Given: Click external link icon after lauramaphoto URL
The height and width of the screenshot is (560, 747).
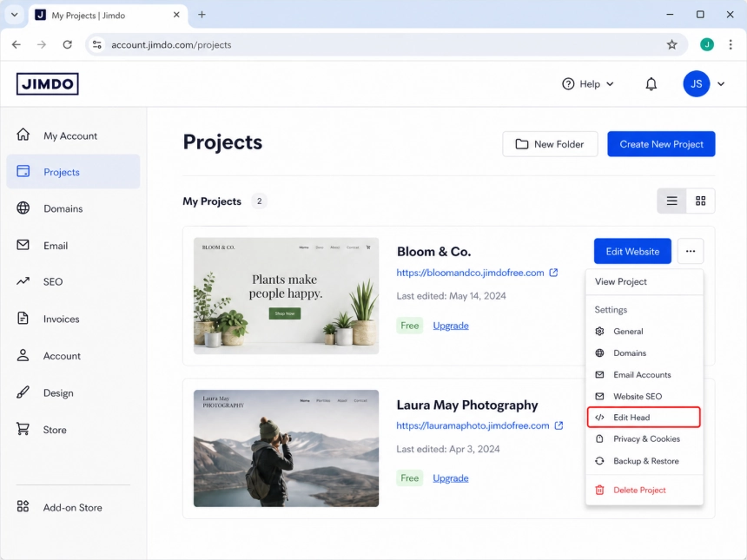Looking at the screenshot, I should click(559, 425).
